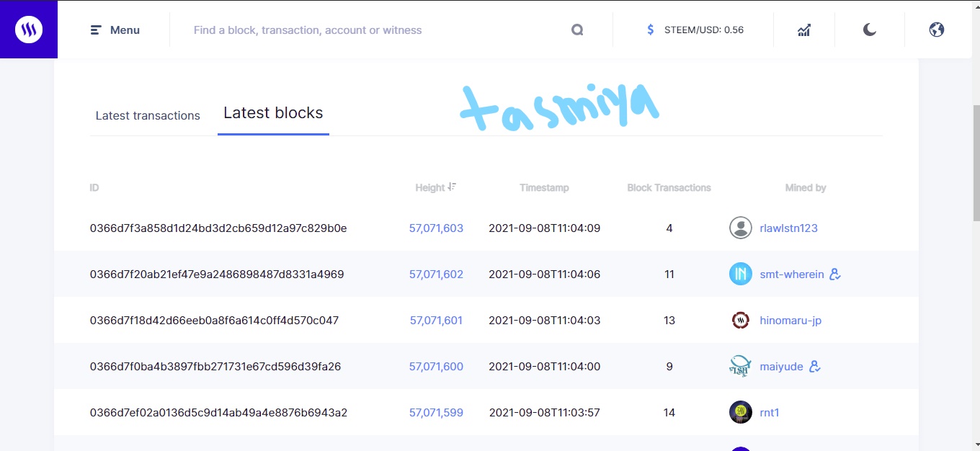Open witness smt-wherein profile link
This screenshot has width=980, height=451.
click(x=792, y=274)
